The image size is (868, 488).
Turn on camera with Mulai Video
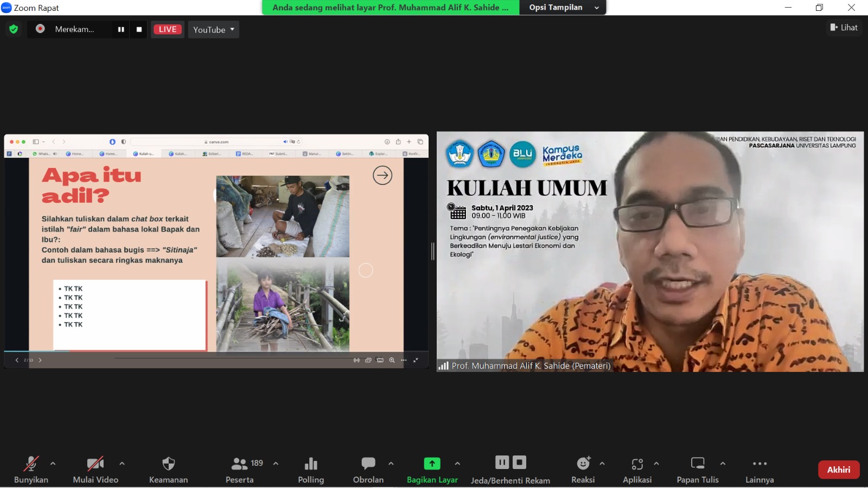tap(95, 464)
